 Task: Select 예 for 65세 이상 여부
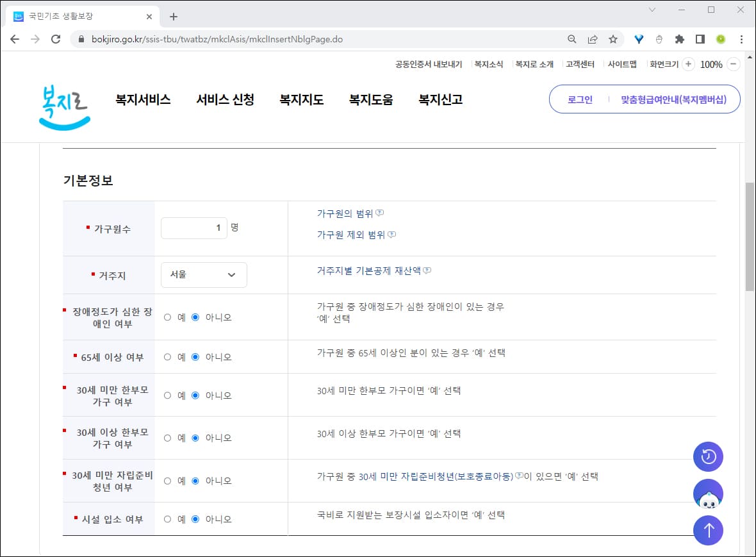pos(167,356)
